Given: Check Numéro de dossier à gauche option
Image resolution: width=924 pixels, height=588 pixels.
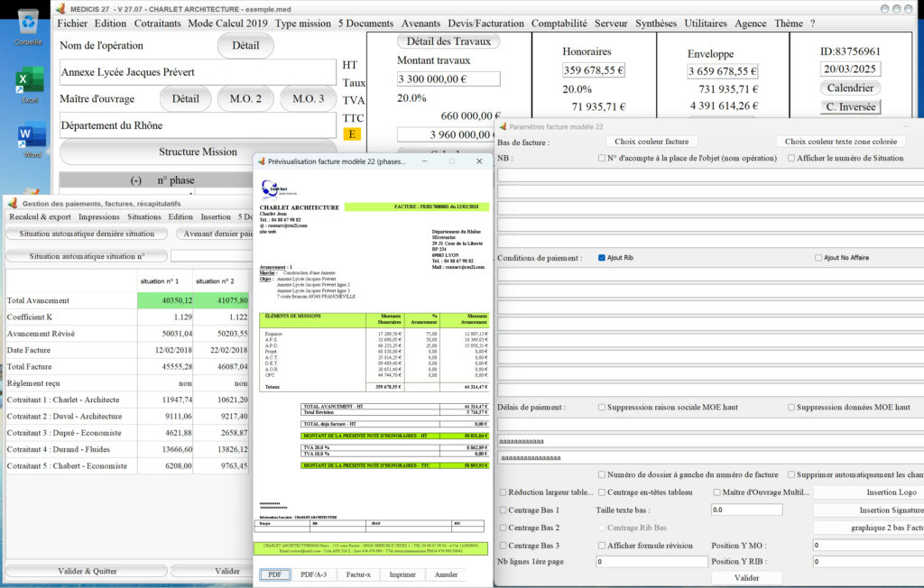Looking at the screenshot, I should click(602, 474).
